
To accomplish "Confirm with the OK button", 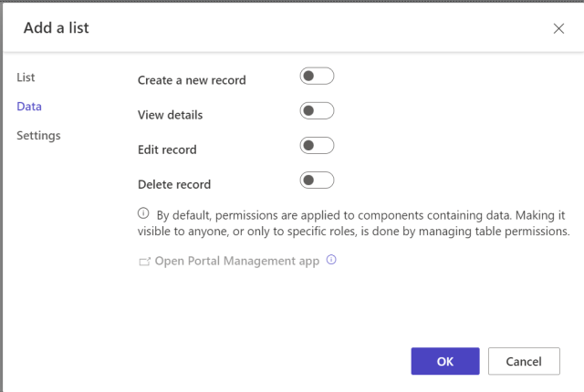I will pyautogui.click(x=445, y=361).
